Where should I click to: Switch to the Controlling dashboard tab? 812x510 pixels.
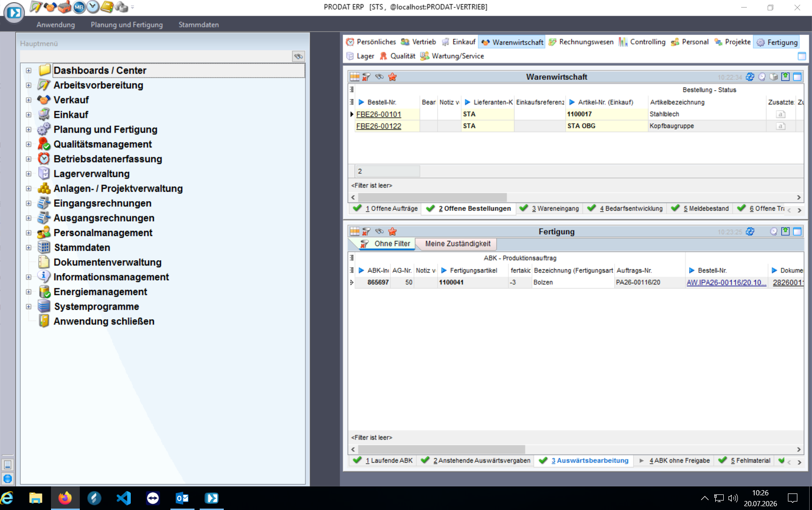642,42
